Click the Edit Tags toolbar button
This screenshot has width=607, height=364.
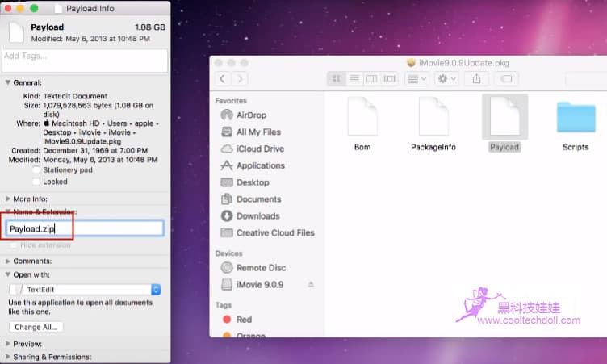(506, 79)
